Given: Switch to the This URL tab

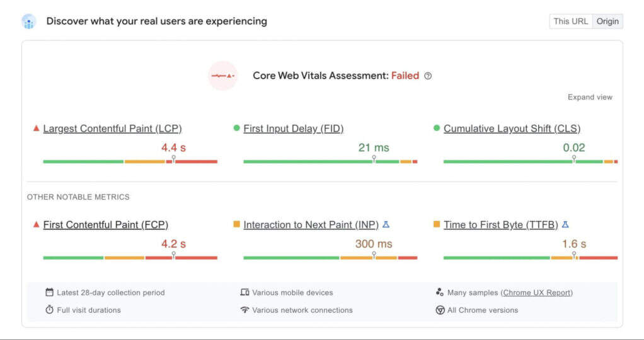Looking at the screenshot, I should tap(570, 21).
